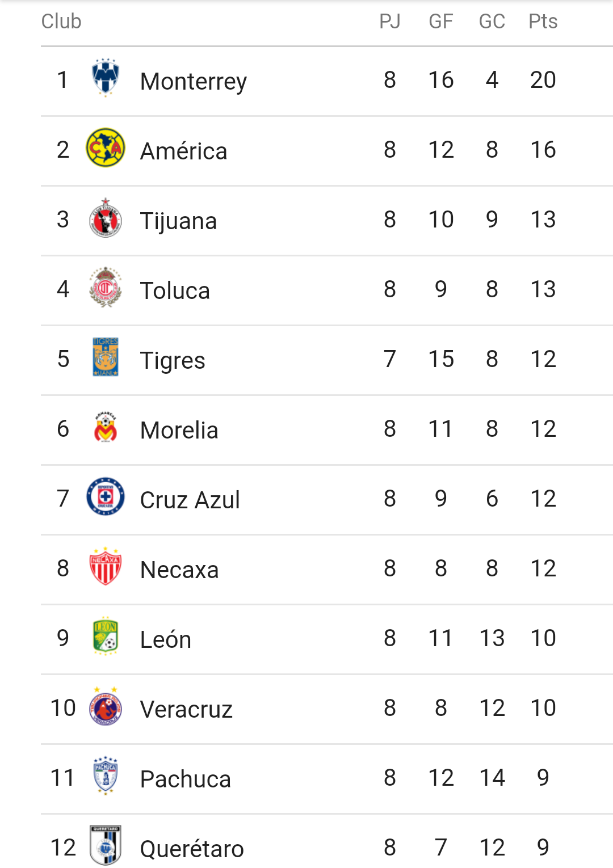The image size is (613, 868).
Task: Select the Tijuana team crest
Action: (106, 218)
